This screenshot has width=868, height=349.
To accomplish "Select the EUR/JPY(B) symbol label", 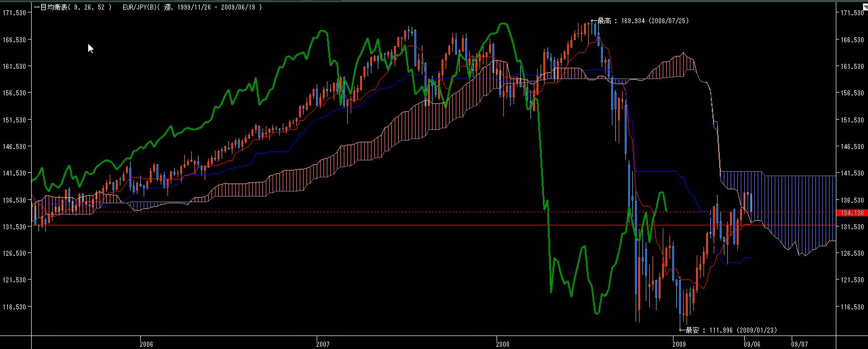I will (140, 7).
